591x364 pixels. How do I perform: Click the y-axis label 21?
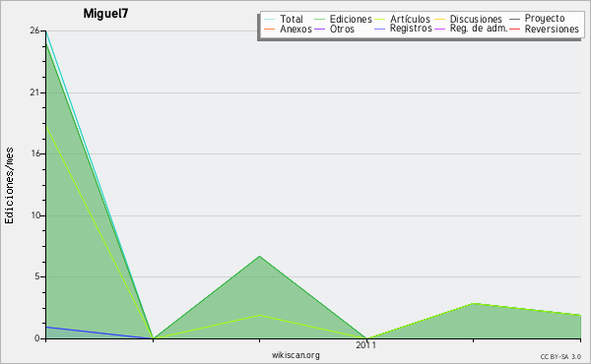[34, 92]
